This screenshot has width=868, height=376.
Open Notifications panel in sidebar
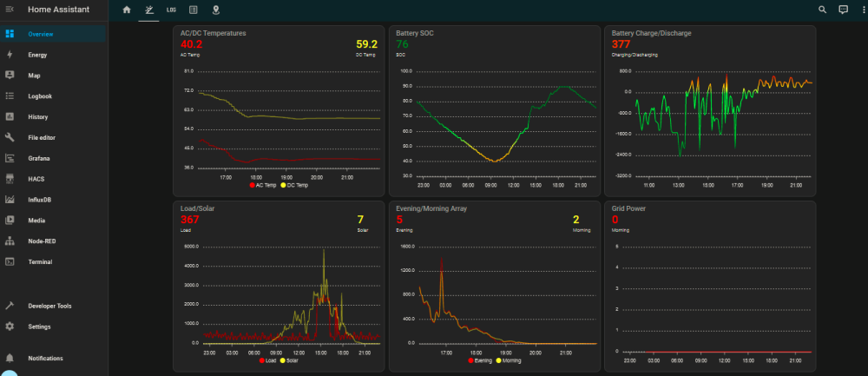pos(53,359)
